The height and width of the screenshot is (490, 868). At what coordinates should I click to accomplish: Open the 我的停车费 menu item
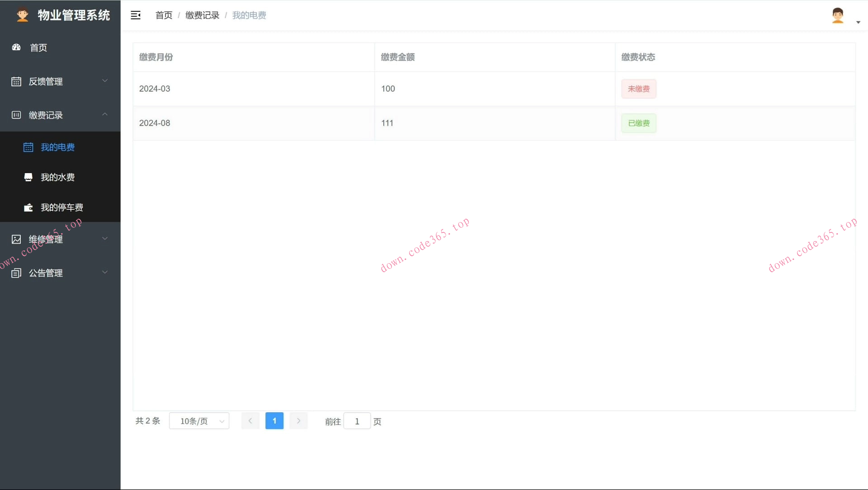61,207
